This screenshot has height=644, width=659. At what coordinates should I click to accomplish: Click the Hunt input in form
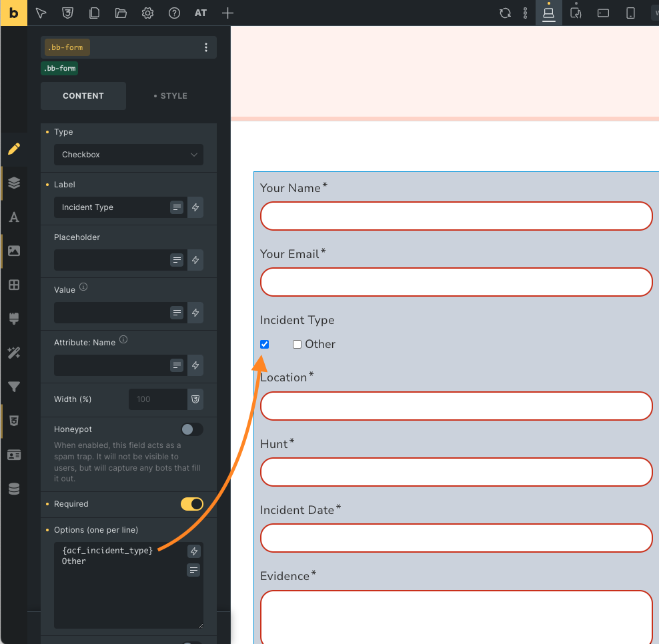(456, 472)
